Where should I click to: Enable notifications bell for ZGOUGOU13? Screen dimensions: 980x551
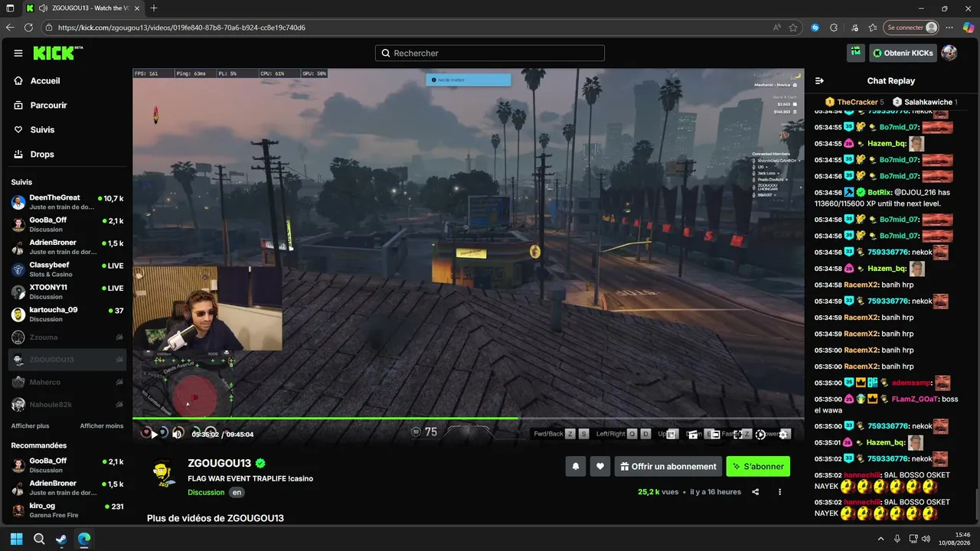(575, 466)
